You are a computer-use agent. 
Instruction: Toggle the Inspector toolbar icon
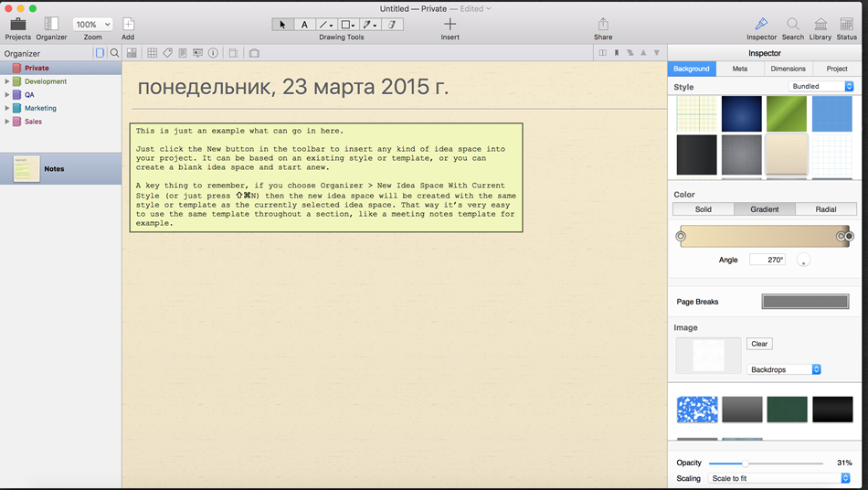coord(761,24)
